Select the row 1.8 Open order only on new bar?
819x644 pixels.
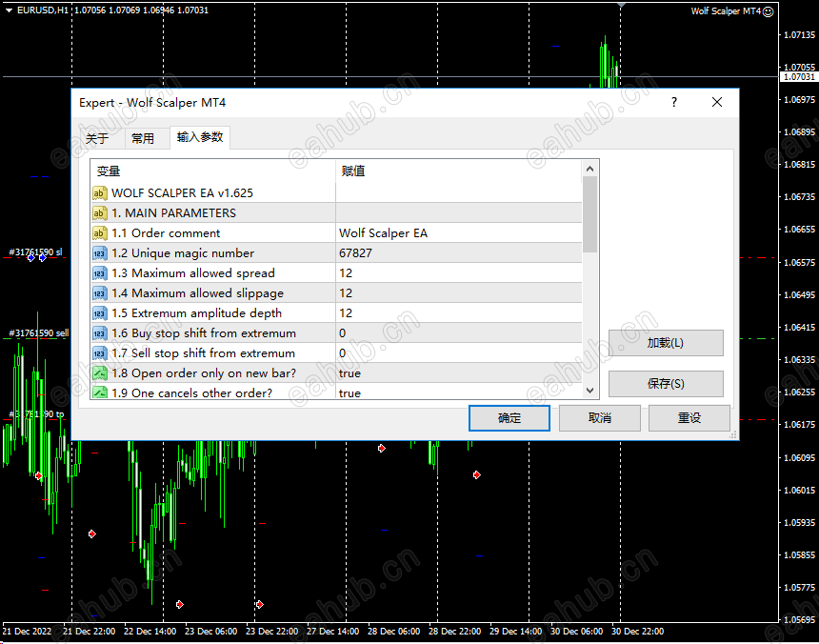336,373
